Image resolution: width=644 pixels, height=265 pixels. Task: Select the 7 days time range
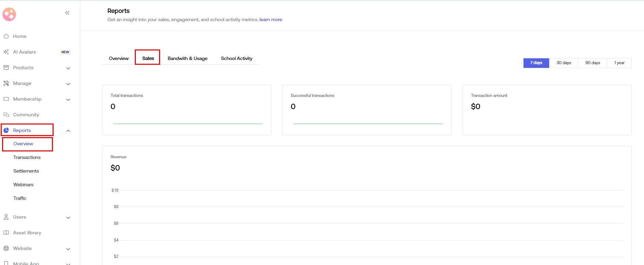point(536,63)
